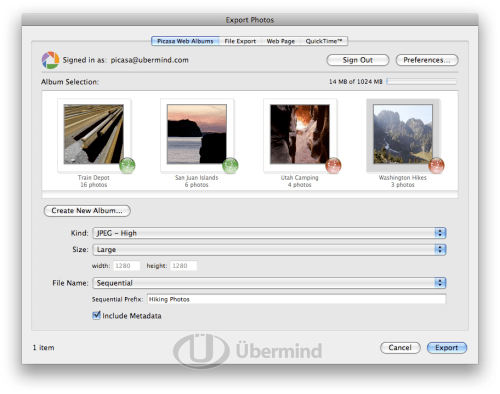The image size is (500, 394).
Task: Toggle the Include Metadata checkbox
Action: tap(96, 315)
